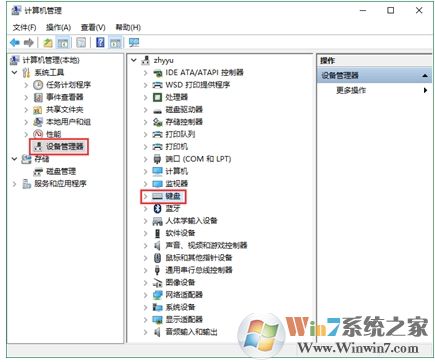Open the 操作(A) menu

tap(58, 27)
